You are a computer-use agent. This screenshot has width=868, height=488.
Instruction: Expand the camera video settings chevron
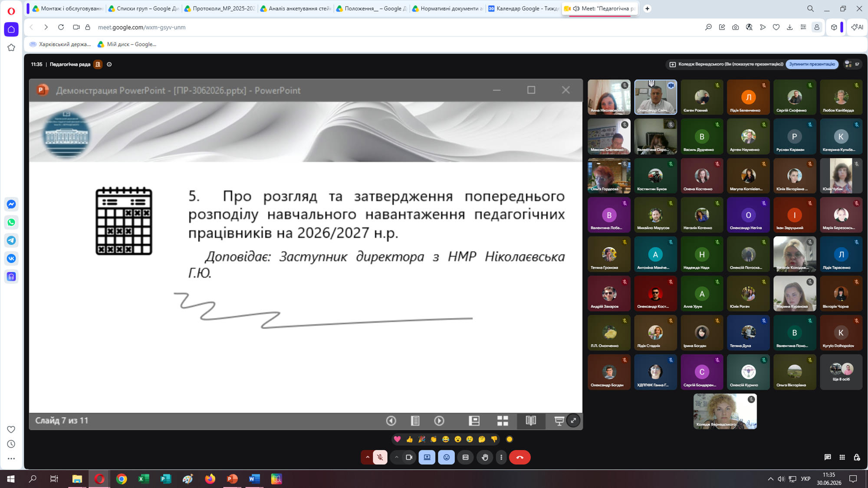click(x=396, y=457)
